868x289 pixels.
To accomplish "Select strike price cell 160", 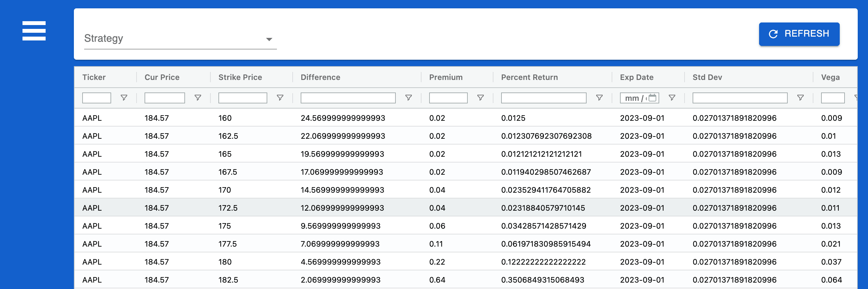I will point(225,118).
